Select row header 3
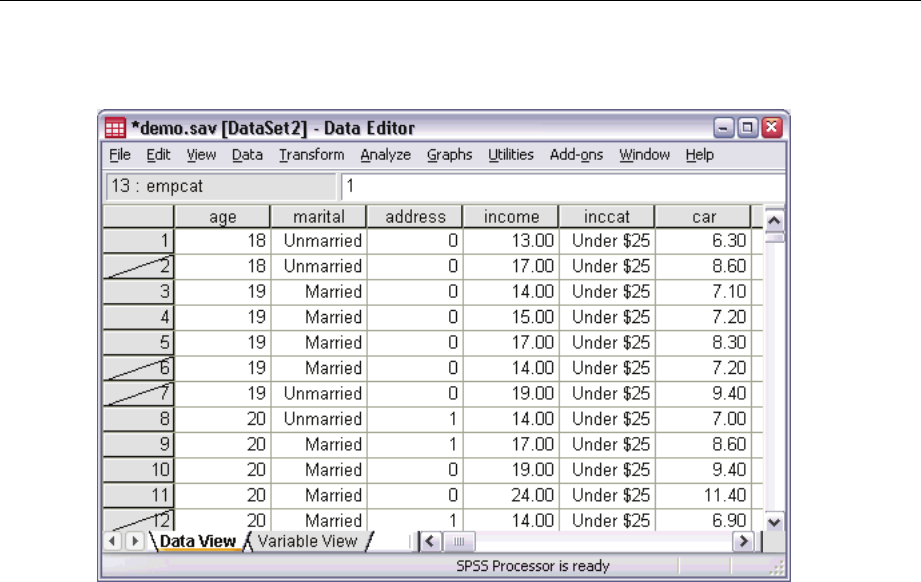Viewport: 921px width, 582px height. [x=139, y=291]
